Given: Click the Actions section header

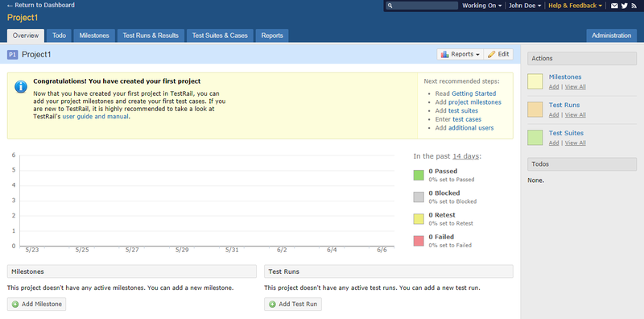Looking at the screenshot, I should (x=582, y=58).
